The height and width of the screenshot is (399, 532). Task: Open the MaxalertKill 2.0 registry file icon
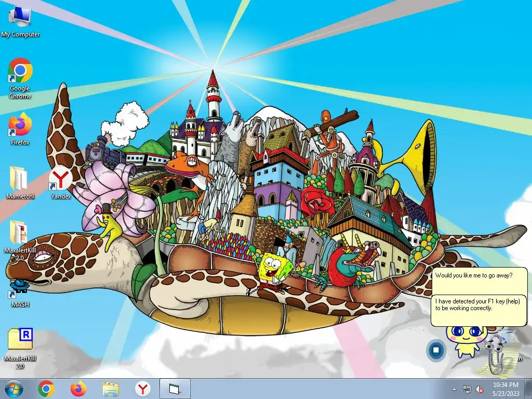click(20, 349)
